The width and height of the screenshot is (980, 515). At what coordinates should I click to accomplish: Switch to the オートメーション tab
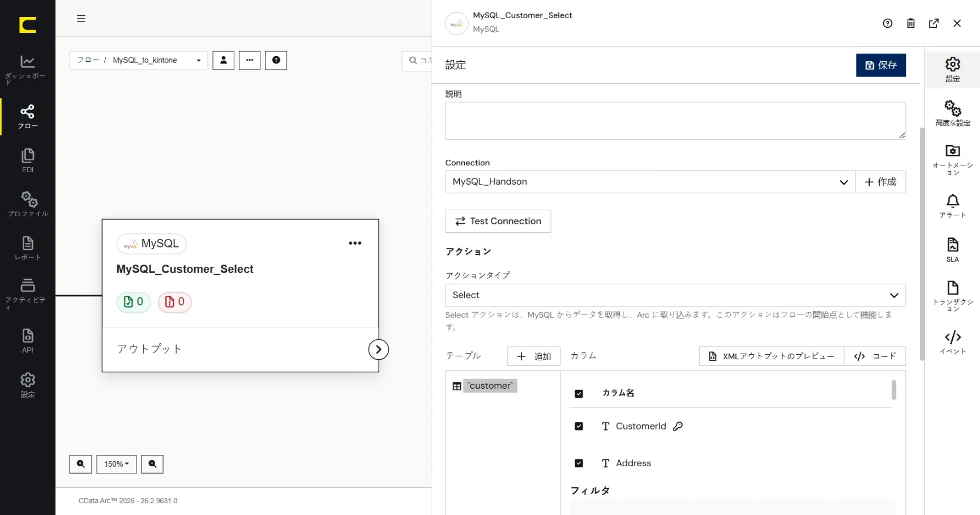click(953, 160)
